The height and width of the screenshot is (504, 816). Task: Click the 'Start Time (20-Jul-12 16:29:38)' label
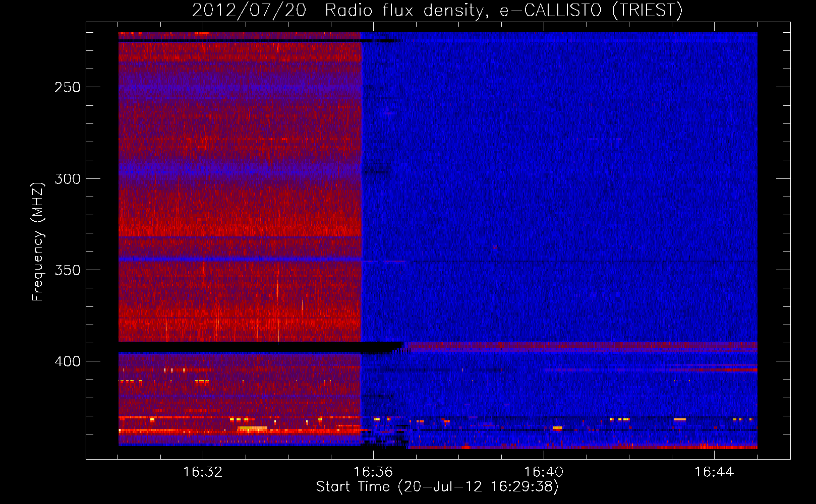[437, 487]
